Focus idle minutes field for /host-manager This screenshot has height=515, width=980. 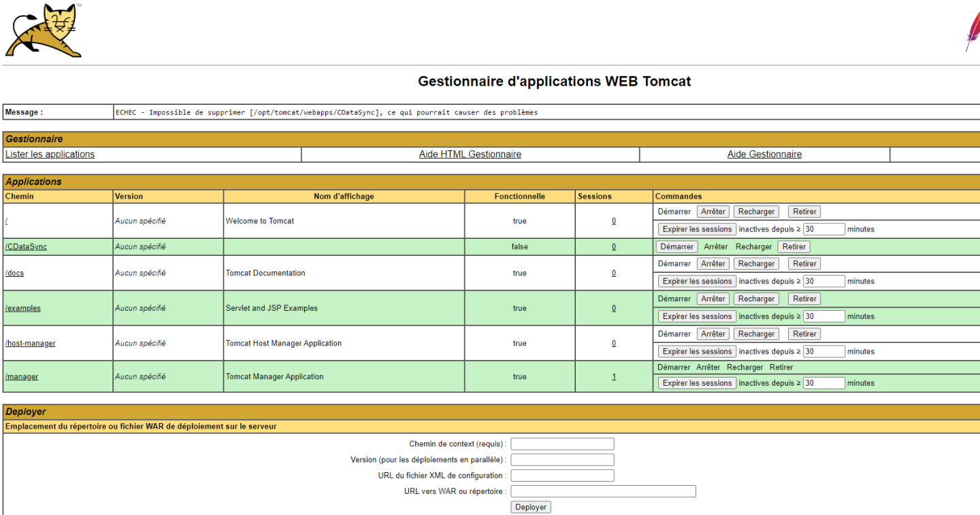coord(824,352)
